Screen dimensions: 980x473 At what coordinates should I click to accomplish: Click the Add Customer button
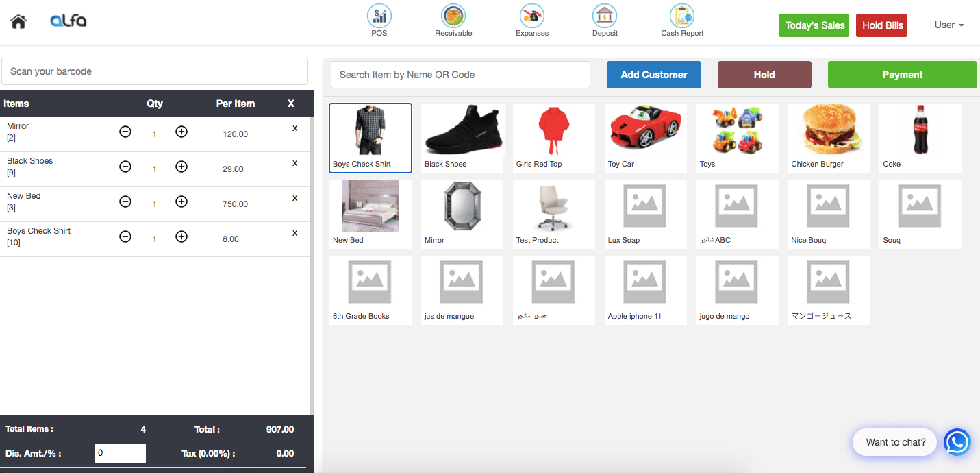click(653, 74)
